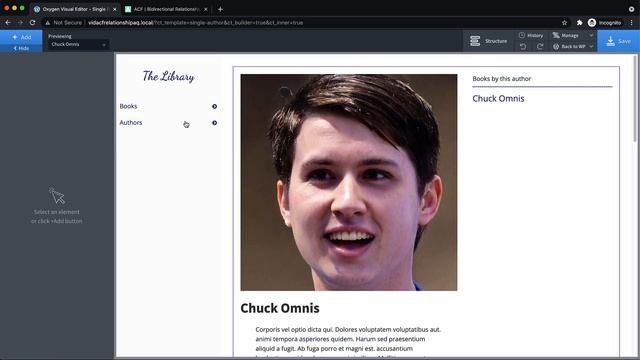Switch to ACF Bidirectional Relationships tab

[x=167, y=9]
